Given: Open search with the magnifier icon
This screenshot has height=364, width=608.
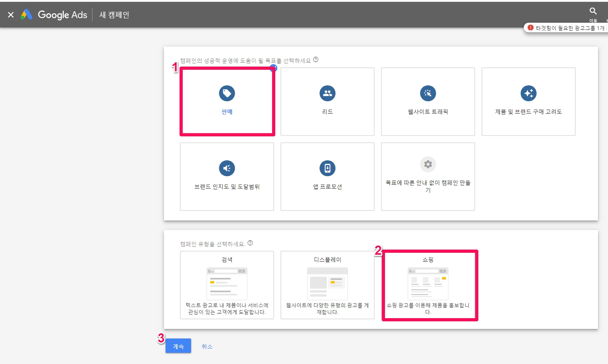Looking at the screenshot, I should pyautogui.click(x=593, y=11).
